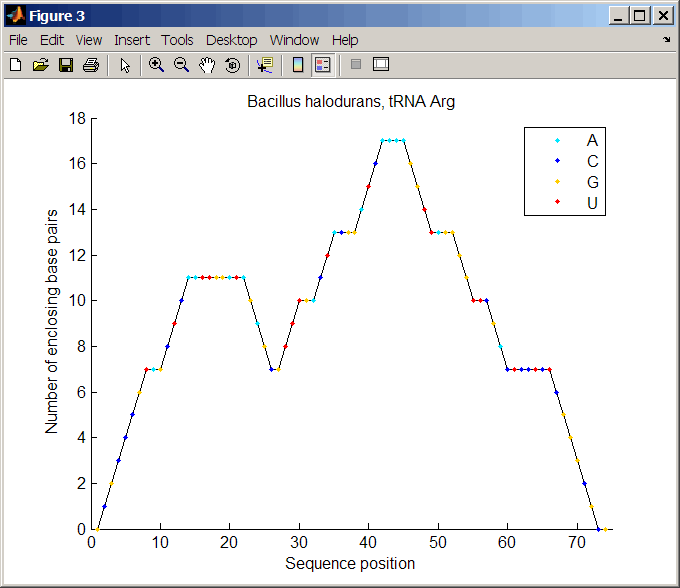Image resolution: width=680 pixels, height=588 pixels.
Task: Select the Edit Plot arrow tool
Action: [x=125, y=65]
